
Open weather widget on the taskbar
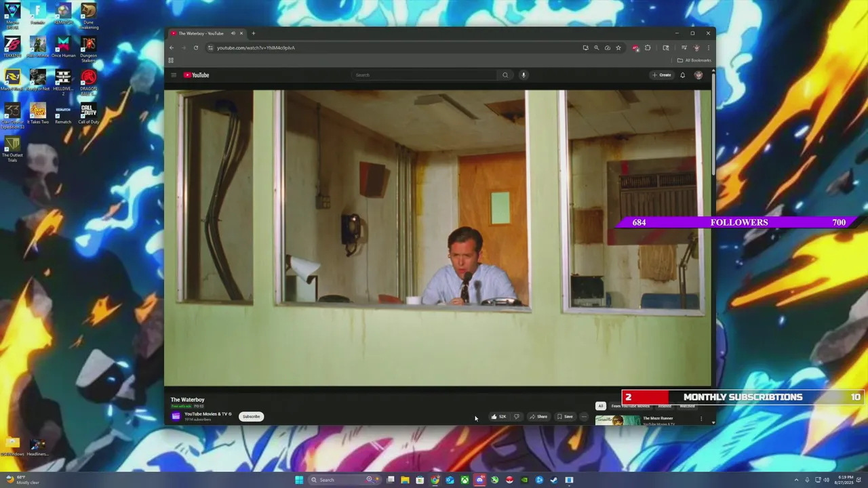tap(22, 480)
